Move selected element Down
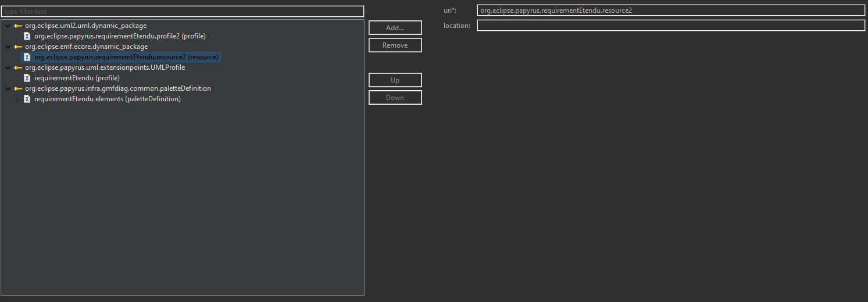868x302 pixels. 395,98
